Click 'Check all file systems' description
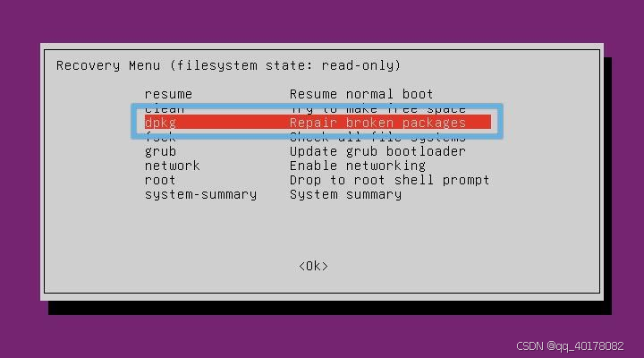 click(377, 136)
